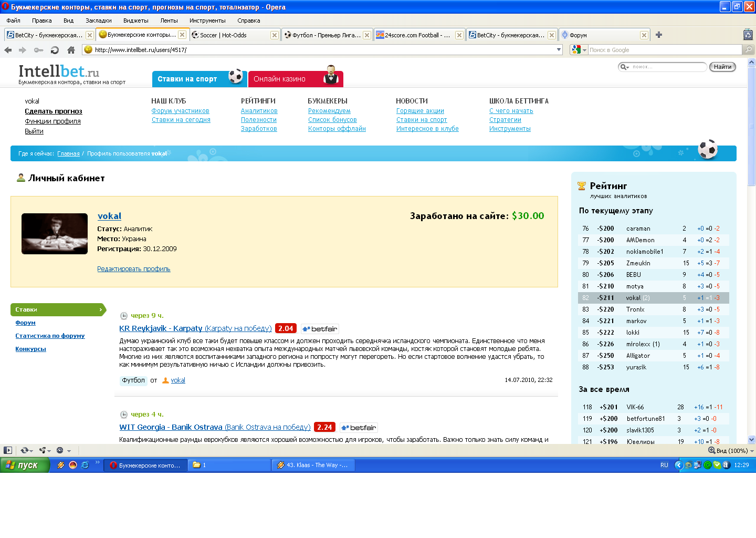This screenshot has height=538, width=756.
Task: Open the Онлайн казино section tab
Action: (296, 79)
